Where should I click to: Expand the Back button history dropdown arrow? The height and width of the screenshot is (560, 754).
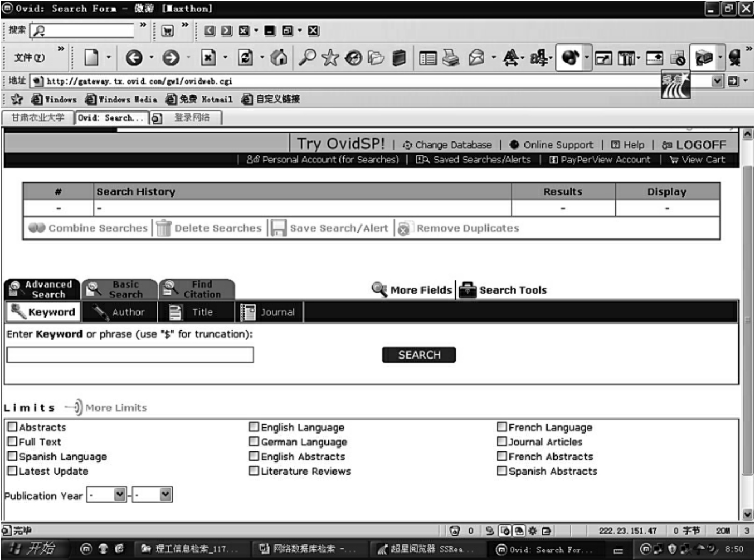pyautogui.click(x=151, y=57)
